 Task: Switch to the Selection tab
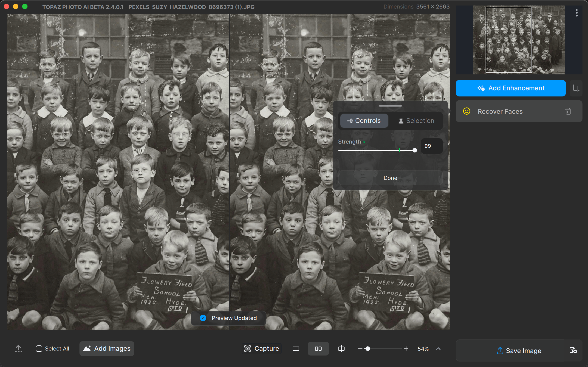tap(416, 121)
